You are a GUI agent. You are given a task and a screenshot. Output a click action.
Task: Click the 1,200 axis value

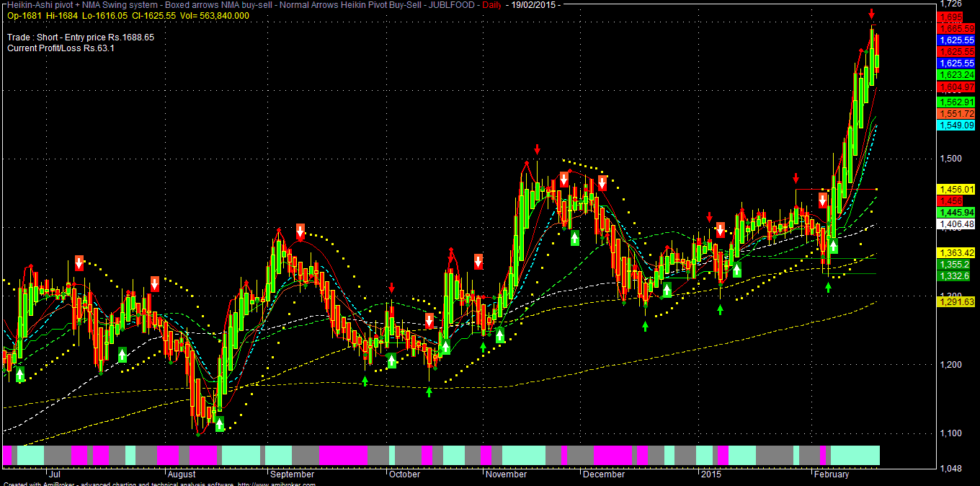pyautogui.click(x=952, y=365)
